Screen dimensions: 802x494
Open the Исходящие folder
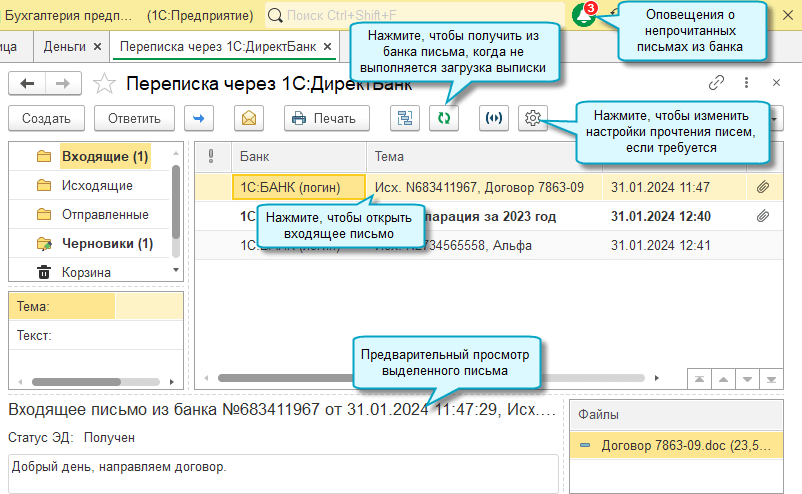97,185
